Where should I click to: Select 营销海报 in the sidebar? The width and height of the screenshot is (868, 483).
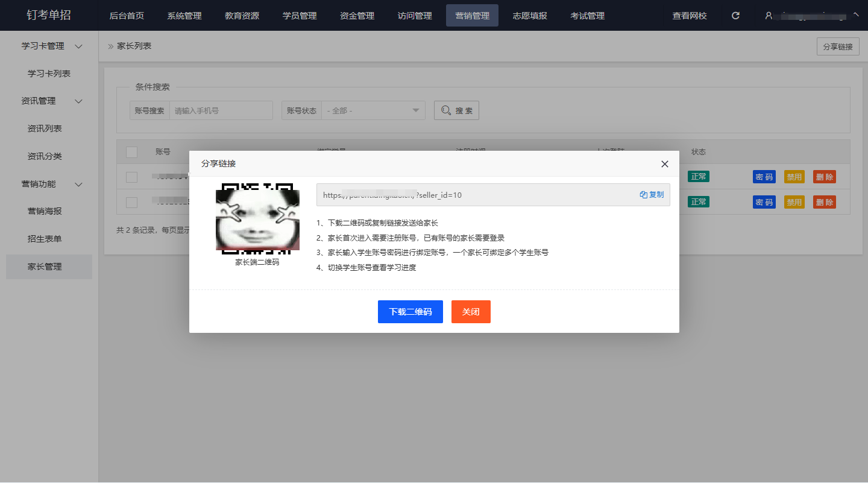click(45, 211)
